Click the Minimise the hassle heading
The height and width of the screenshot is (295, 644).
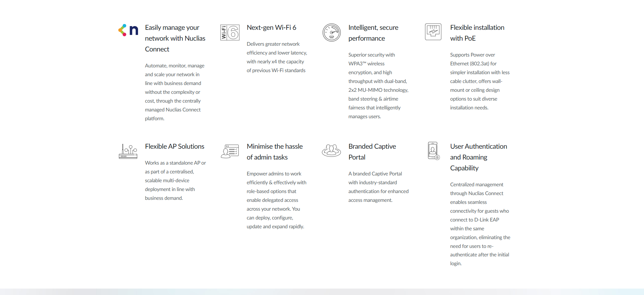click(x=274, y=152)
